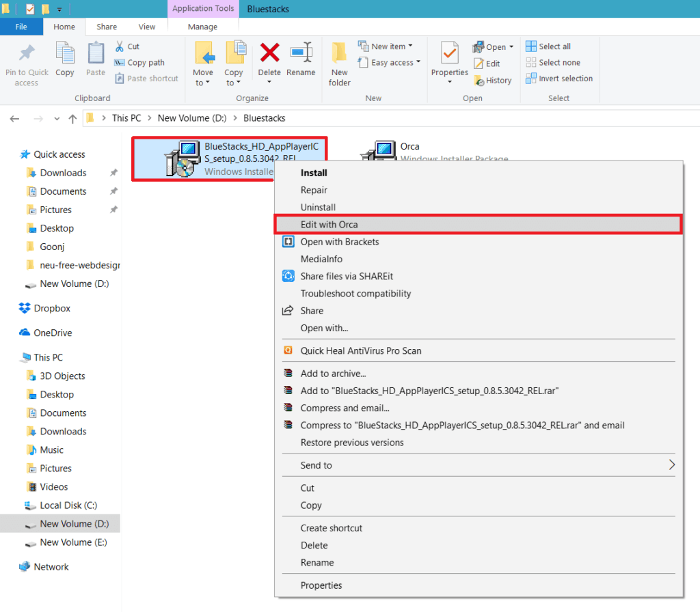The image size is (700, 612).
Task: Open the Manage tab
Action: pos(202,27)
